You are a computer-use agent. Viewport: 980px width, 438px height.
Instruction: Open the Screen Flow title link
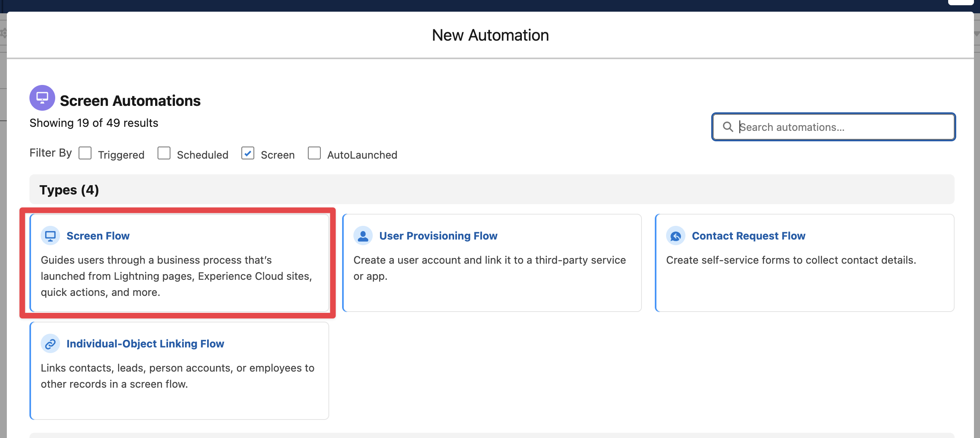pyautogui.click(x=98, y=236)
